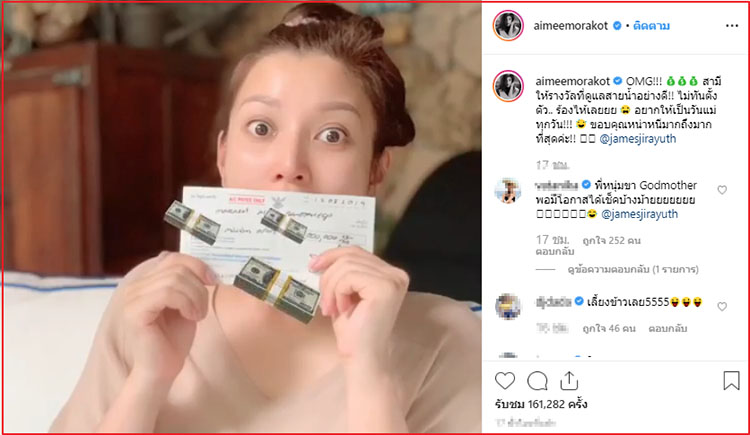Image resolution: width=750 pixels, height=435 pixels.
Task: Open @jamesjirayuth mention in Godmother comment
Action: coord(640,214)
